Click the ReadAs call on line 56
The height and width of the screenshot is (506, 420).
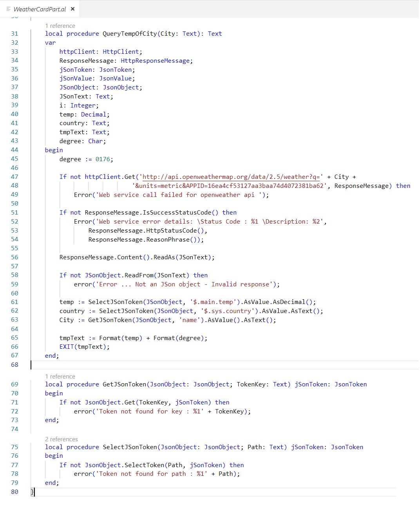pyautogui.click(x=164, y=257)
